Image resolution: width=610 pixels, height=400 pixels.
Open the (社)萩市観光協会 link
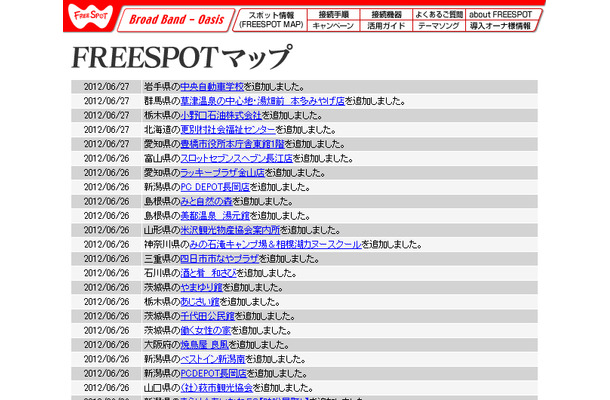217,388
